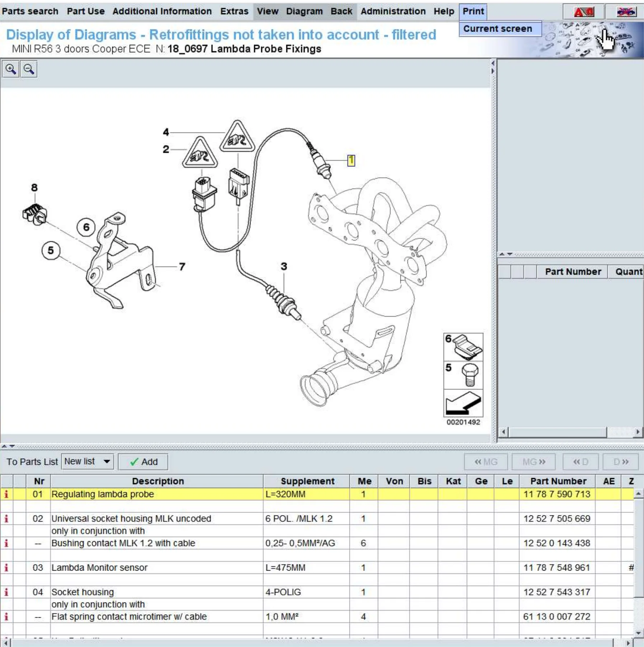Click the Supplement column header
644x647 pixels.
(307, 481)
